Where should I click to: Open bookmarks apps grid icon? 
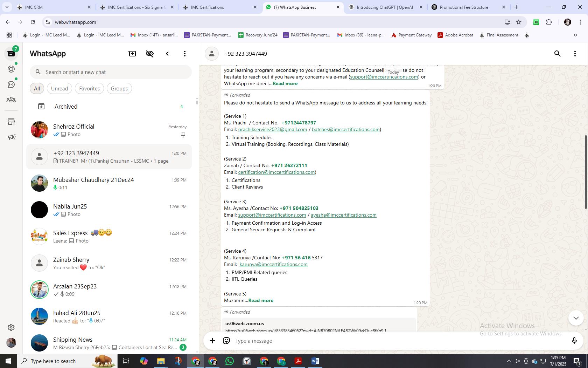pyautogui.click(x=9, y=35)
